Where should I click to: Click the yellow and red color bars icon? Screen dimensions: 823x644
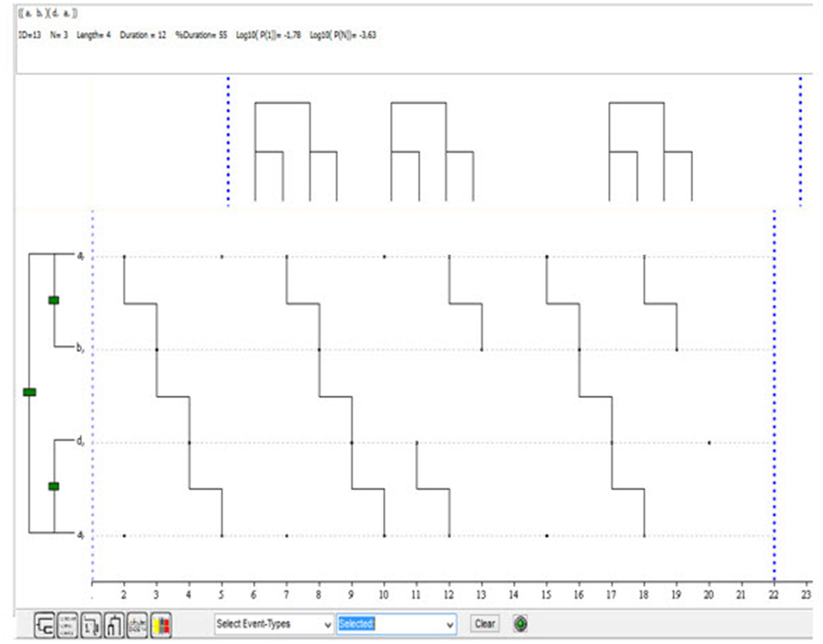(x=161, y=624)
